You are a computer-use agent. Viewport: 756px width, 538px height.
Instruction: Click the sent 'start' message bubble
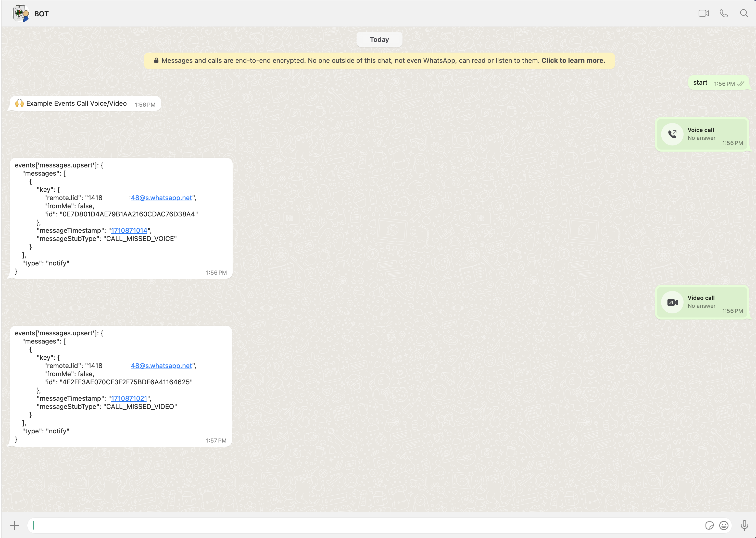click(x=700, y=83)
